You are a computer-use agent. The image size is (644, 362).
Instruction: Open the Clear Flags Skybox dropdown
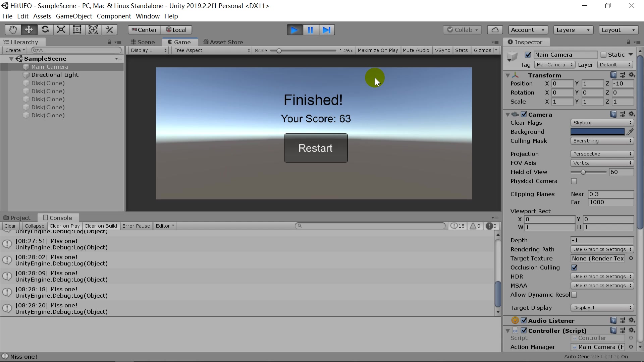602,123
